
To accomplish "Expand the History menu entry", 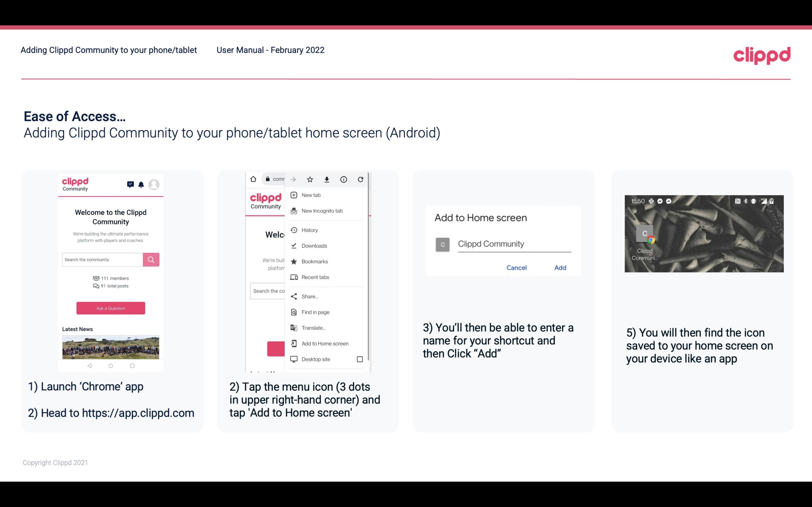I will pos(309,230).
